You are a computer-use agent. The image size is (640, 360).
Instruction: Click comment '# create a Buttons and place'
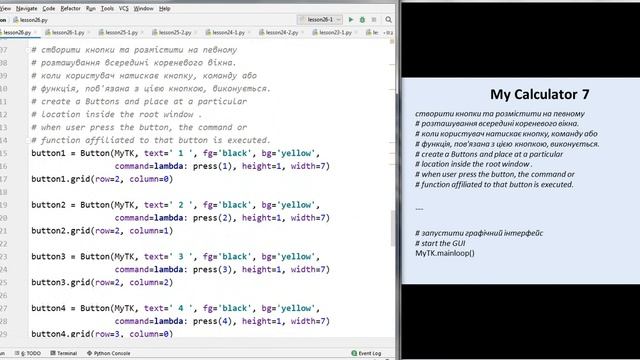[139, 101]
